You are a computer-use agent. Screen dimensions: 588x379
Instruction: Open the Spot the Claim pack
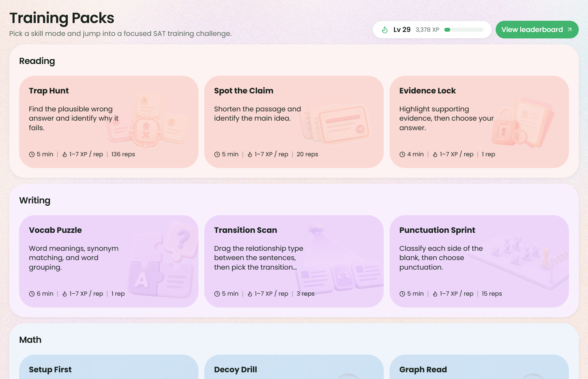point(294,122)
